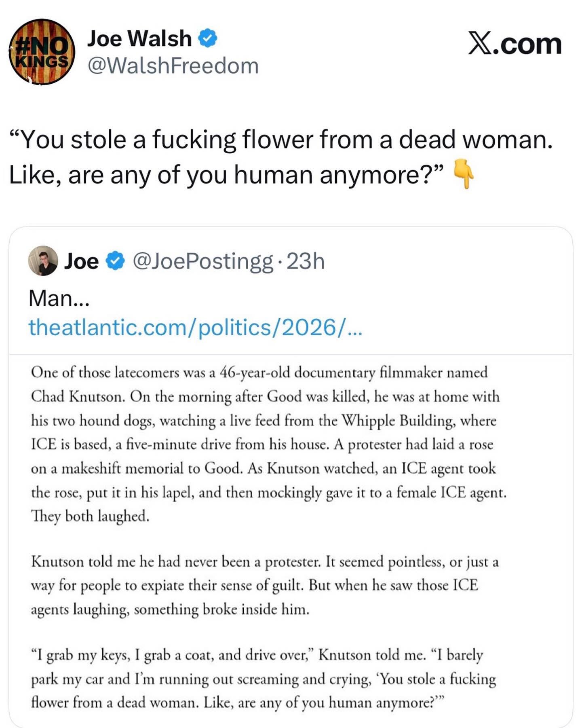Visit the @WalshFreedom handle
The height and width of the screenshot is (728, 582).
click(173, 66)
